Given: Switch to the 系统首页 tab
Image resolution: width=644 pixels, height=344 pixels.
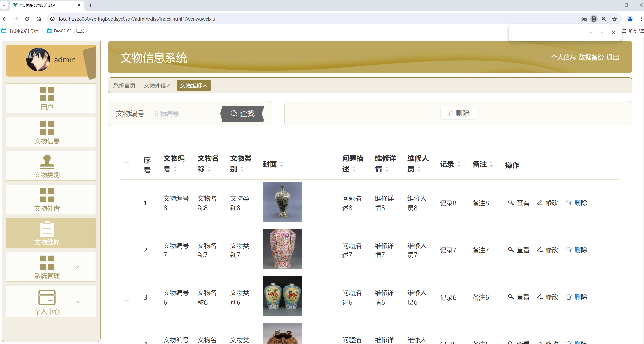Looking at the screenshot, I should (124, 85).
